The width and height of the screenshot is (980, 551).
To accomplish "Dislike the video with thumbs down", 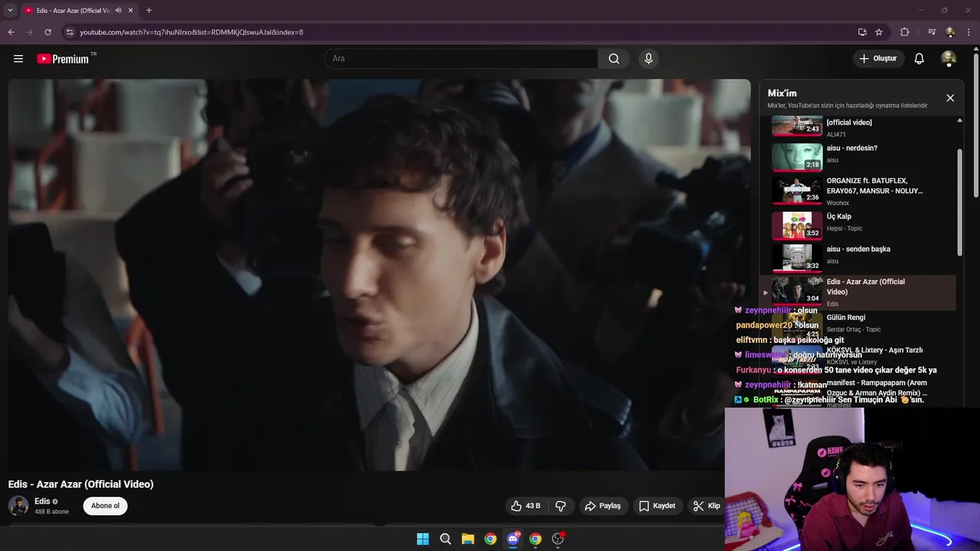I will coord(560,506).
